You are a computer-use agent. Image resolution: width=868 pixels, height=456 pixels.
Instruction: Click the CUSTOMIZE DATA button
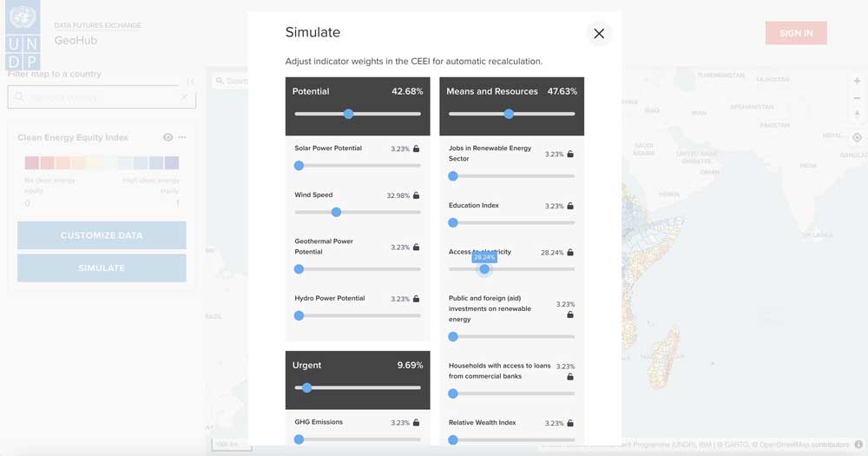pyautogui.click(x=102, y=235)
